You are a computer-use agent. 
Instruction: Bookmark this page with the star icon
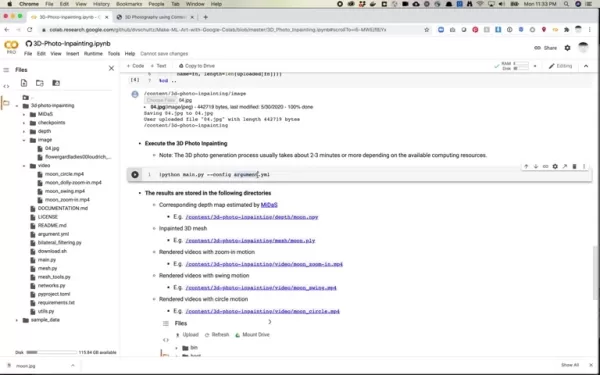point(427,29)
